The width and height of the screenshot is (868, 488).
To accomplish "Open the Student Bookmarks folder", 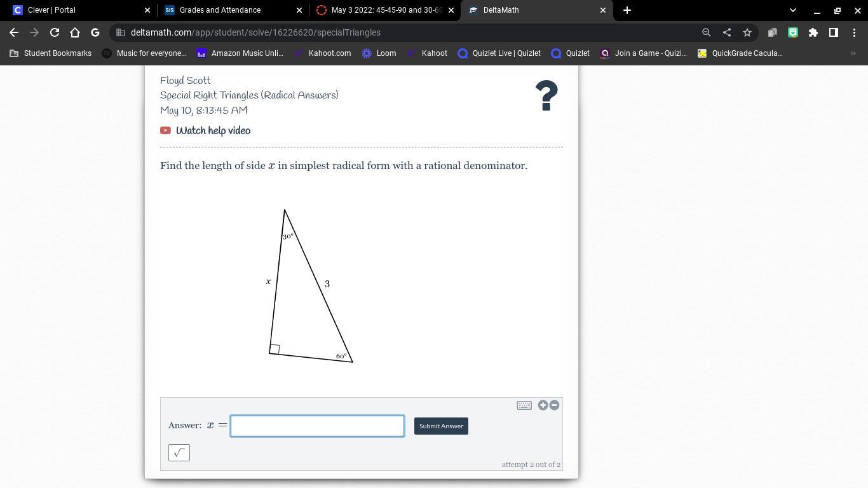I will tap(51, 53).
